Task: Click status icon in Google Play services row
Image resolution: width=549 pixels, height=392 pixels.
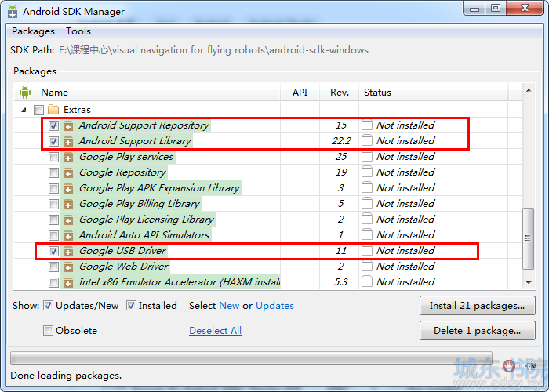Action: [x=367, y=157]
